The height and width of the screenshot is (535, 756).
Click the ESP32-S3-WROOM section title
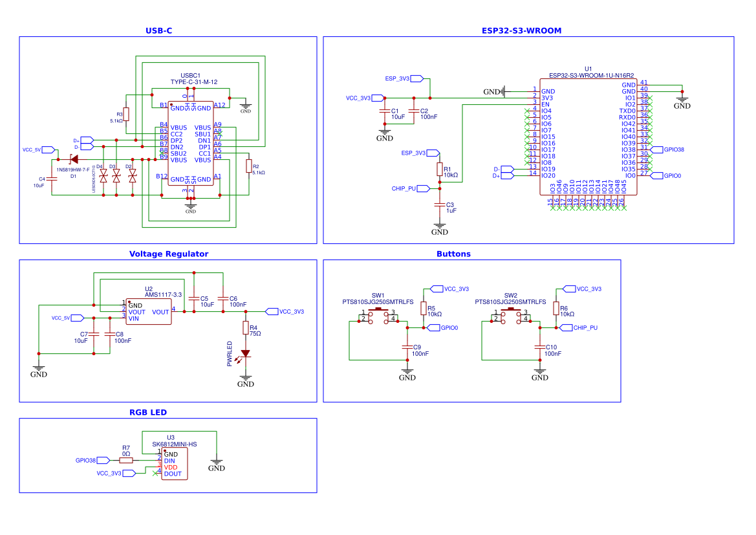click(521, 31)
